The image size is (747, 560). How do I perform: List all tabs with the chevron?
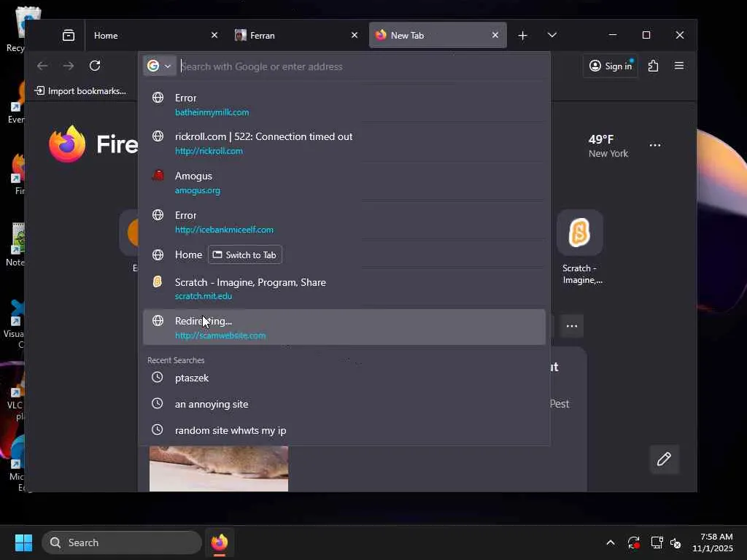[552, 35]
